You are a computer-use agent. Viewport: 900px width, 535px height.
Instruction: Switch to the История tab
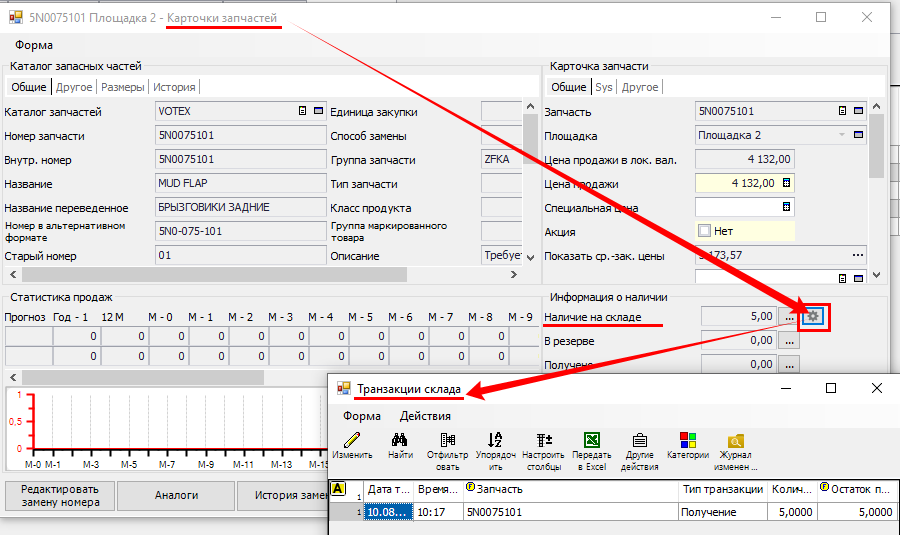click(174, 87)
